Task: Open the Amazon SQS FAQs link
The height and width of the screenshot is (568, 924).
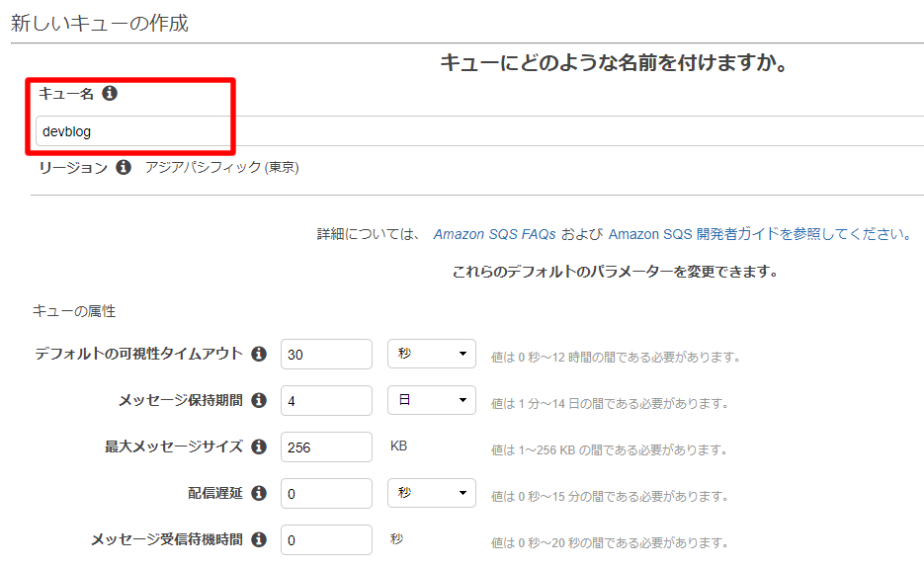Action: 494,234
